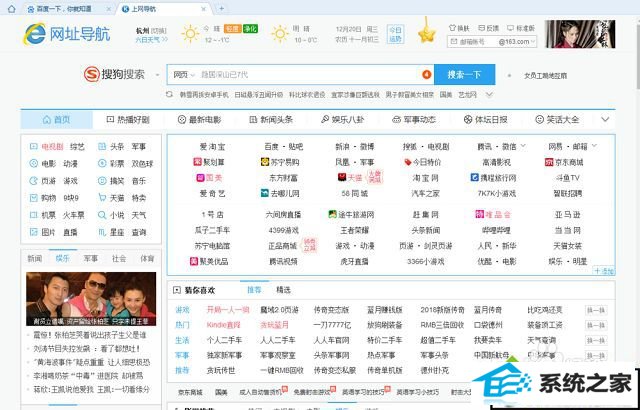The width and height of the screenshot is (640, 410).
Task: Open the 网页 search type dropdown
Action: [x=184, y=75]
